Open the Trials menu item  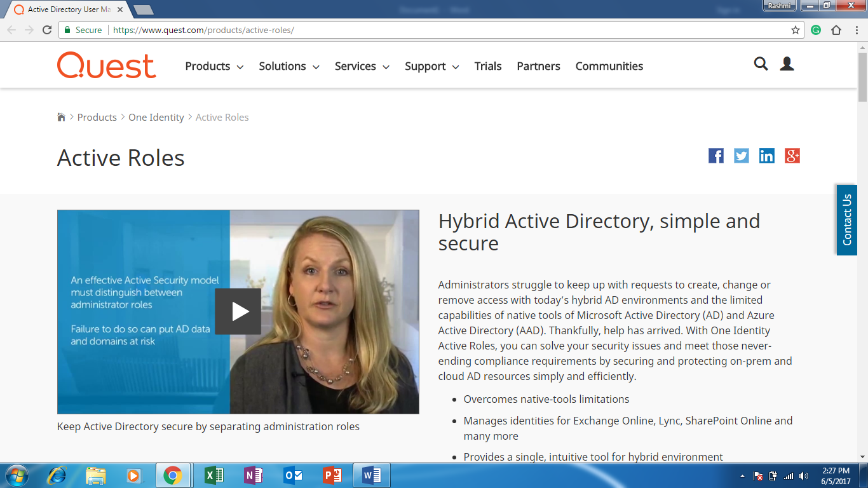[x=487, y=66]
